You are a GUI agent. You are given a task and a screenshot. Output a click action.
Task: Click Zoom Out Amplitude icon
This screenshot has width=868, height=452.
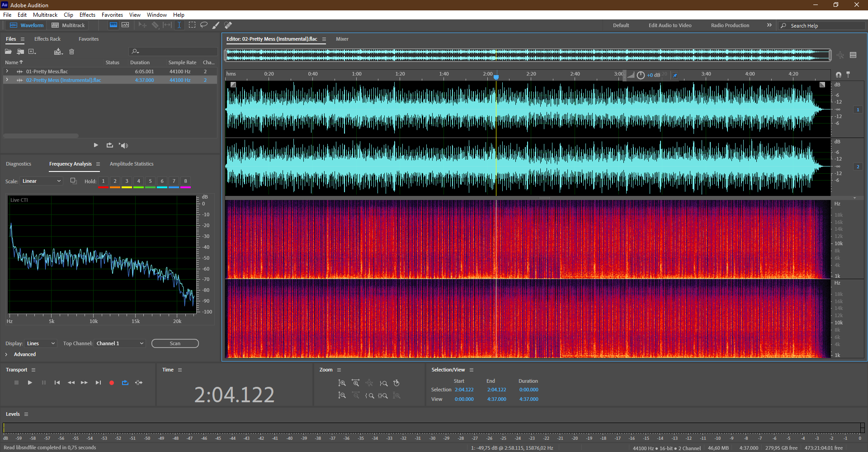[342, 395]
